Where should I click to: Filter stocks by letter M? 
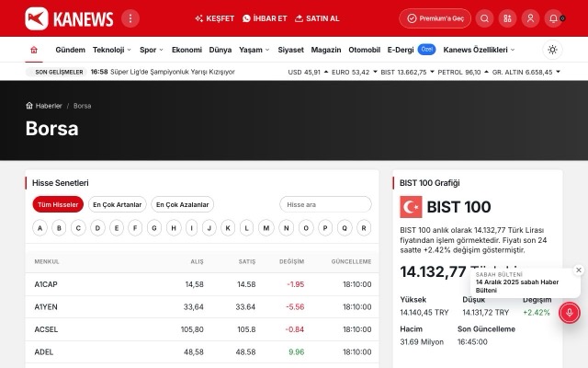coord(266,228)
